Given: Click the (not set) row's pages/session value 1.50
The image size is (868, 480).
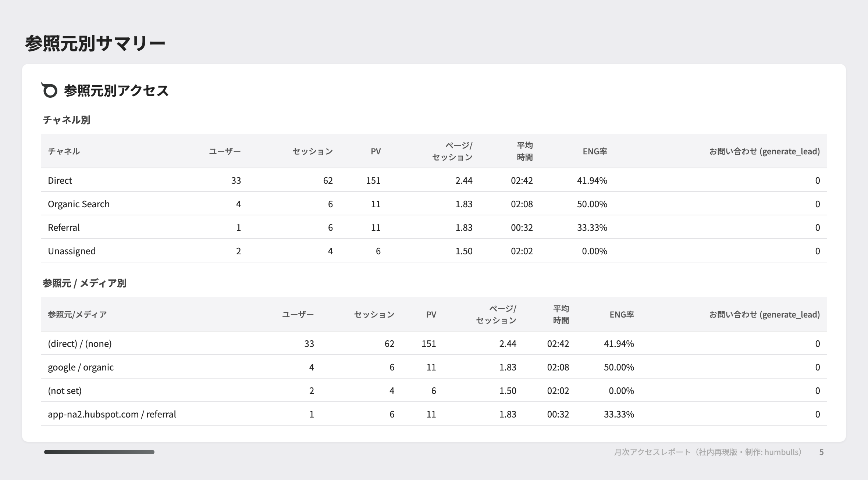Looking at the screenshot, I should tap(508, 391).
